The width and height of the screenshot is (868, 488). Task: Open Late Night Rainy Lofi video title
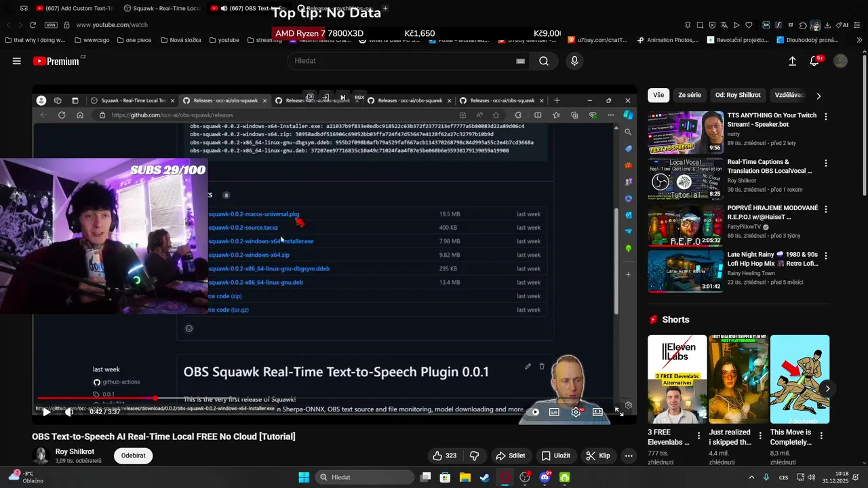(x=772, y=259)
